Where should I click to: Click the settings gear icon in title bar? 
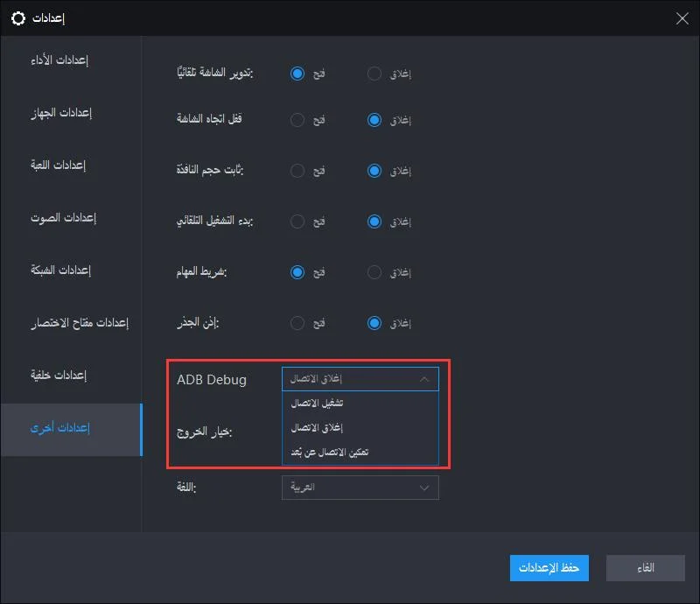pyautogui.click(x=18, y=18)
